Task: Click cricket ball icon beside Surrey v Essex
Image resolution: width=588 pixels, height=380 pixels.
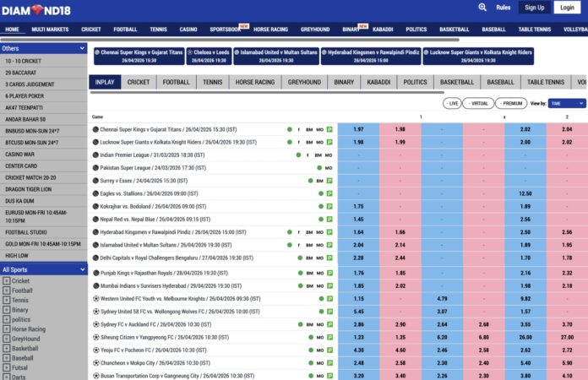Action: tap(95, 181)
